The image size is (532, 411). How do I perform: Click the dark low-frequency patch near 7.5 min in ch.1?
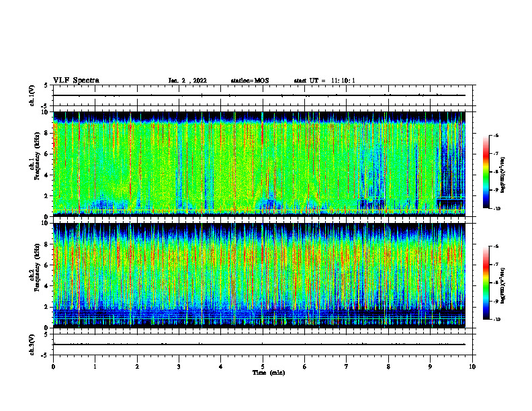[371, 203]
